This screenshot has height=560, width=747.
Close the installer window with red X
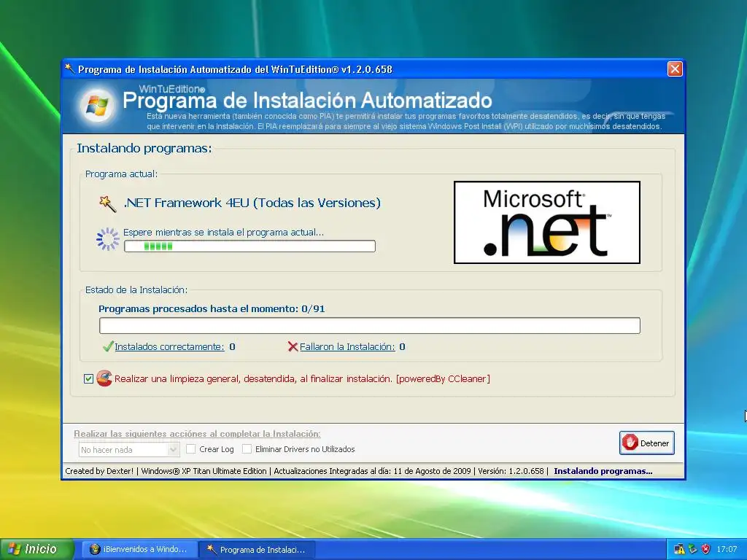pos(675,69)
